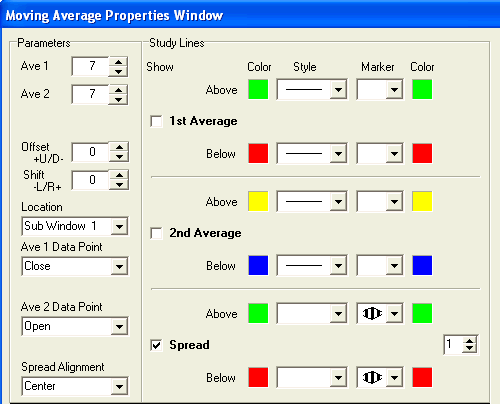Open Spread Below marker symbol dropdown
The image size is (500, 404).
394,378
